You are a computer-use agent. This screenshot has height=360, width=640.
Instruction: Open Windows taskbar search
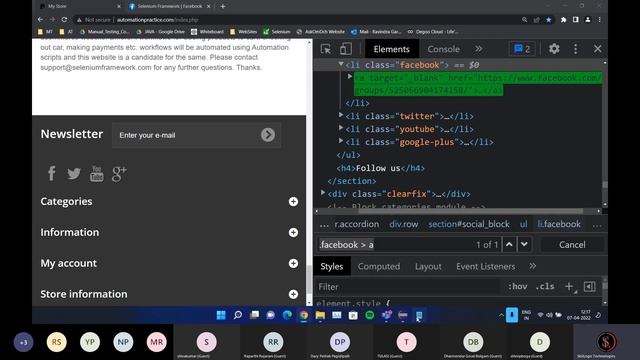pos(238,315)
